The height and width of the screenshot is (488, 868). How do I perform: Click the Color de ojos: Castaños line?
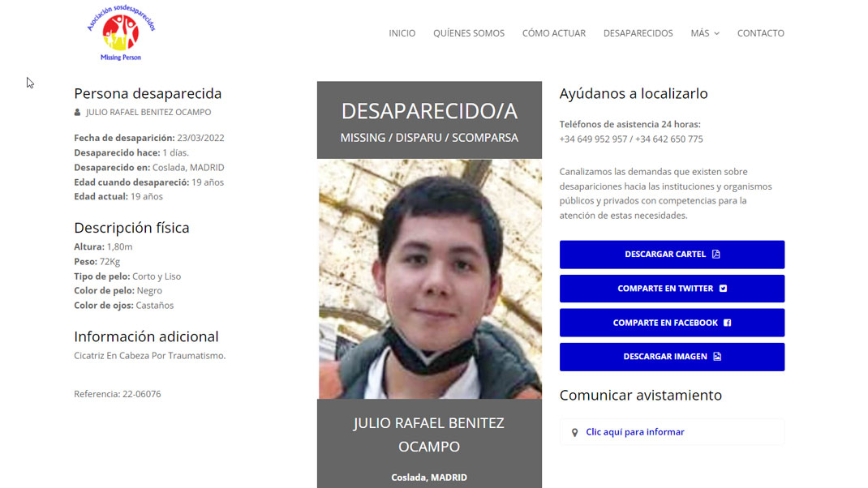pyautogui.click(x=124, y=306)
